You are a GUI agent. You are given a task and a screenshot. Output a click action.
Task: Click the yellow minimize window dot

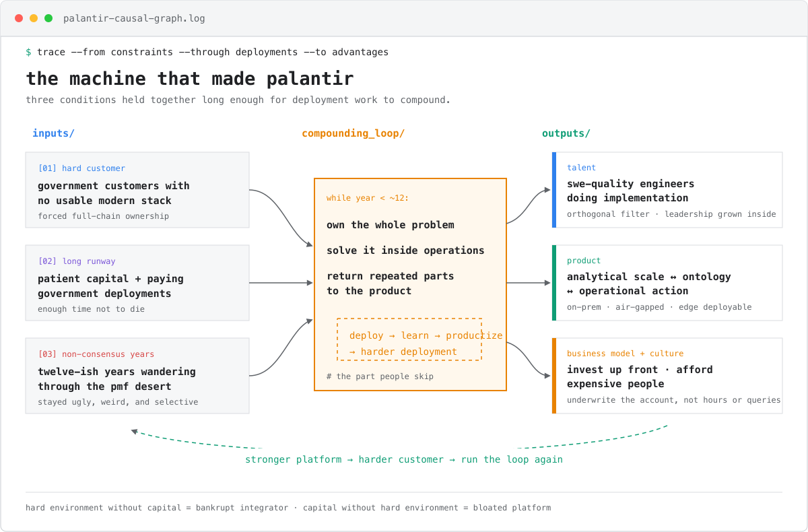coord(34,18)
